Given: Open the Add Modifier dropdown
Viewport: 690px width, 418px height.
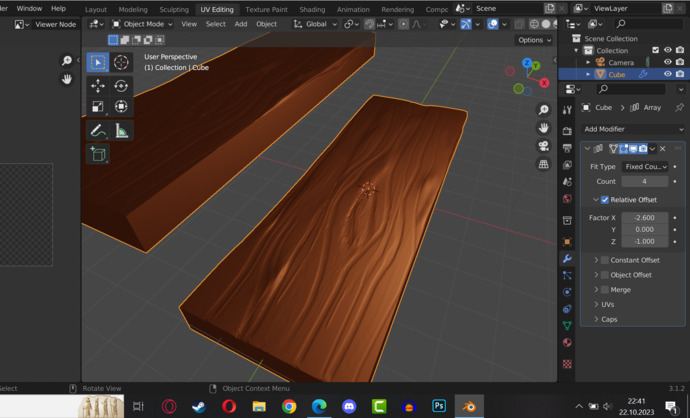Looking at the screenshot, I should (x=633, y=129).
